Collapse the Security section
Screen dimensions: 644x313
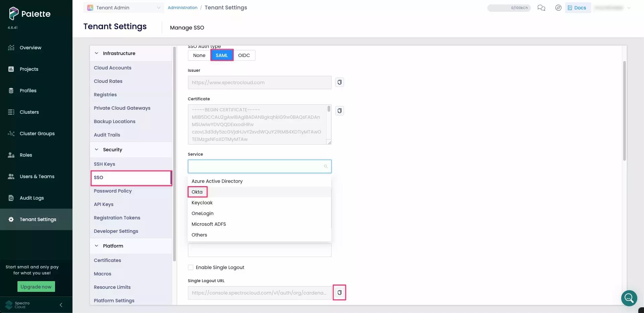tap(96, 150)
